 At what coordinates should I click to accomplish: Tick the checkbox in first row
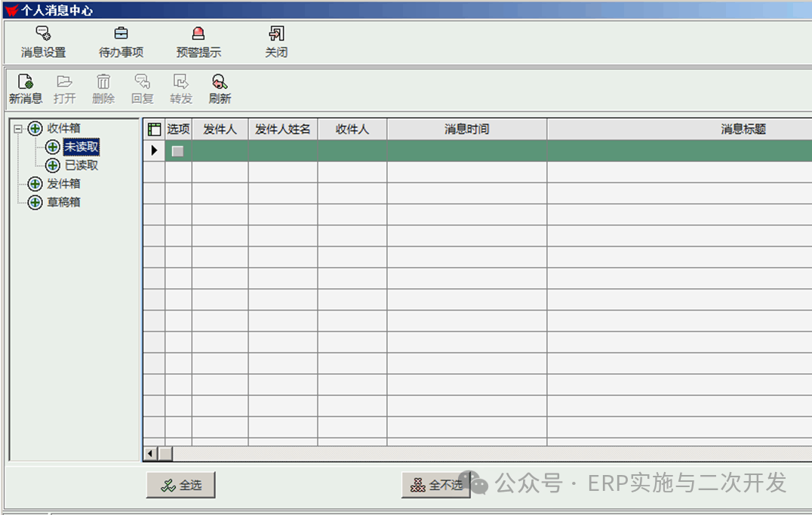pyautogui.click(x=178, y=151)
